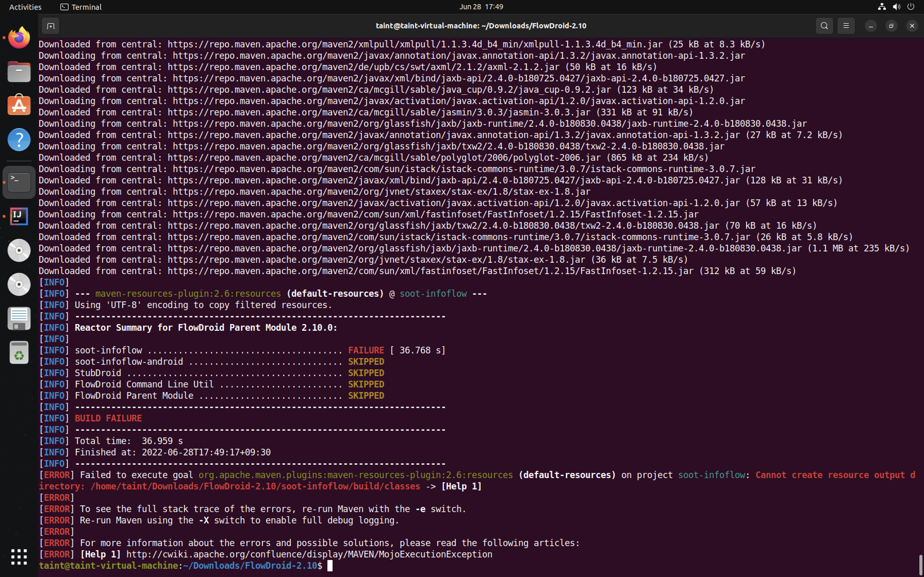Open the trash icon in the dock
This screenshot has height=577, width=924.
pos(19,352)
